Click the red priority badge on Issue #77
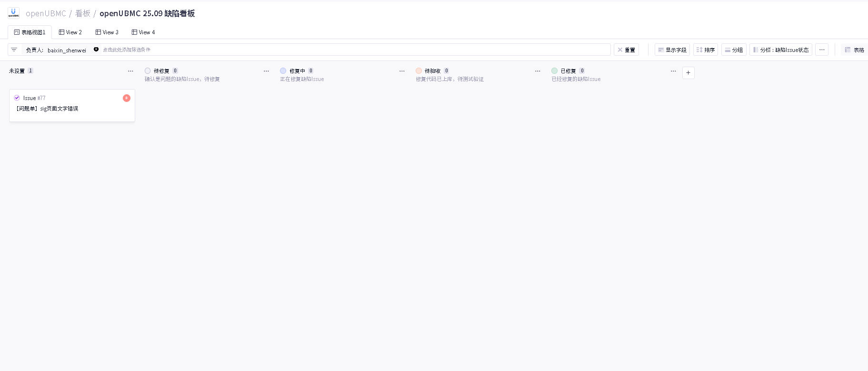868x371 pixels. 127,98
